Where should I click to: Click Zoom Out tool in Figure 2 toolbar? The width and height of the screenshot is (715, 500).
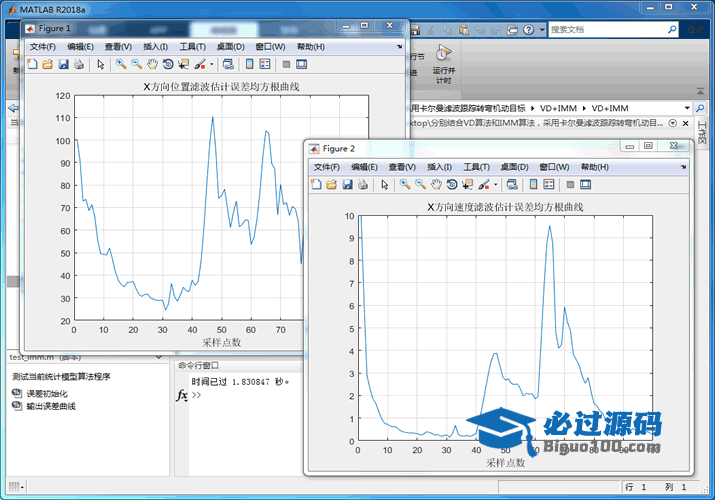point(420,185)
